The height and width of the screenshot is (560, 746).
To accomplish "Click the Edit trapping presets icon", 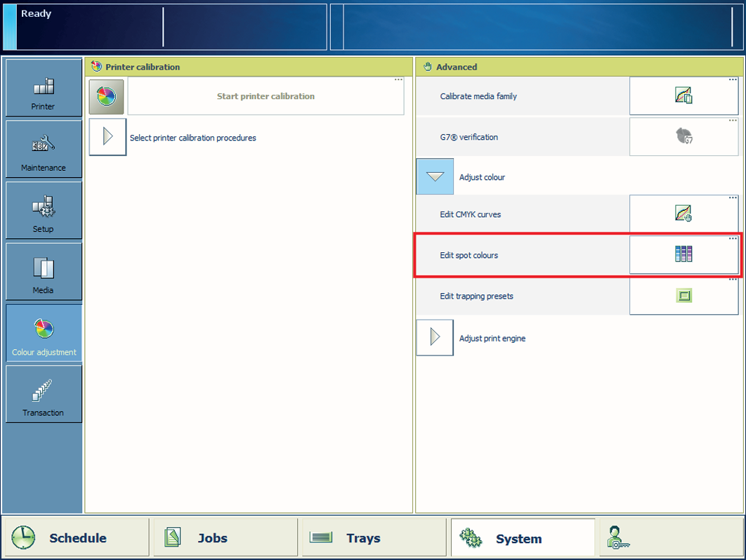I will pyautogui.click(x=683, y=296).
